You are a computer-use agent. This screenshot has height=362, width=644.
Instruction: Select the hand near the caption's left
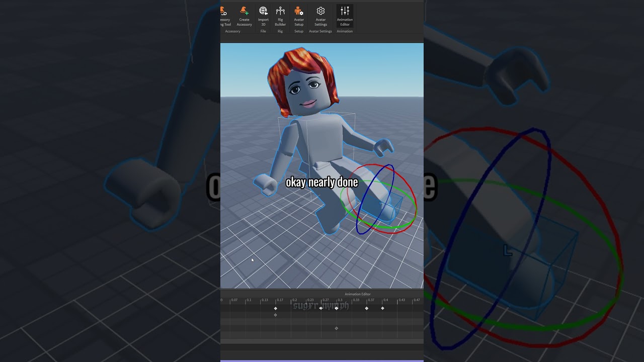pyautogui.click(x=266, y=184)
